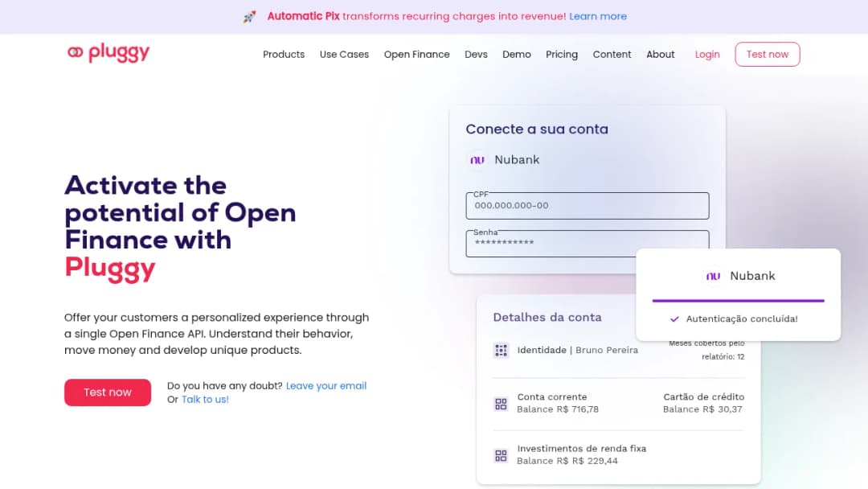Image resolution: width=868 pixels, height=489 pixels.
Task: Click the Balance R$ R$ 229,44 value
Action: point(567,461)
